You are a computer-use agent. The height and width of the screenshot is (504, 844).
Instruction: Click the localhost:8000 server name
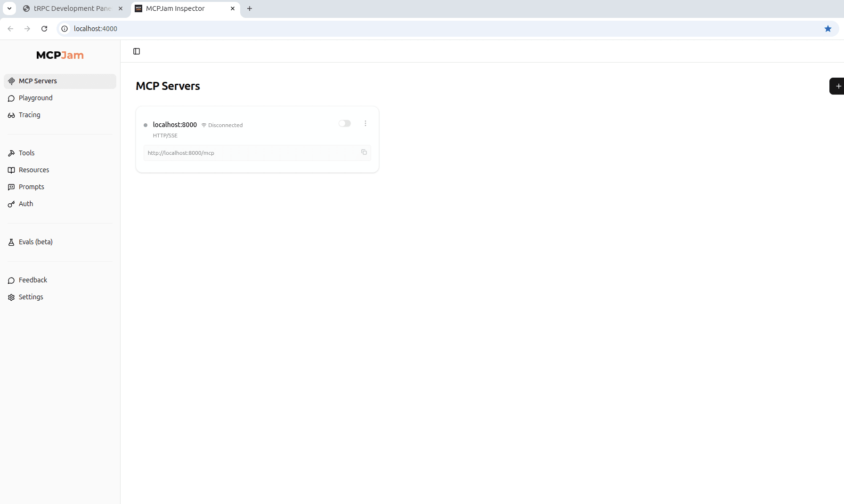tap(175, 125)
